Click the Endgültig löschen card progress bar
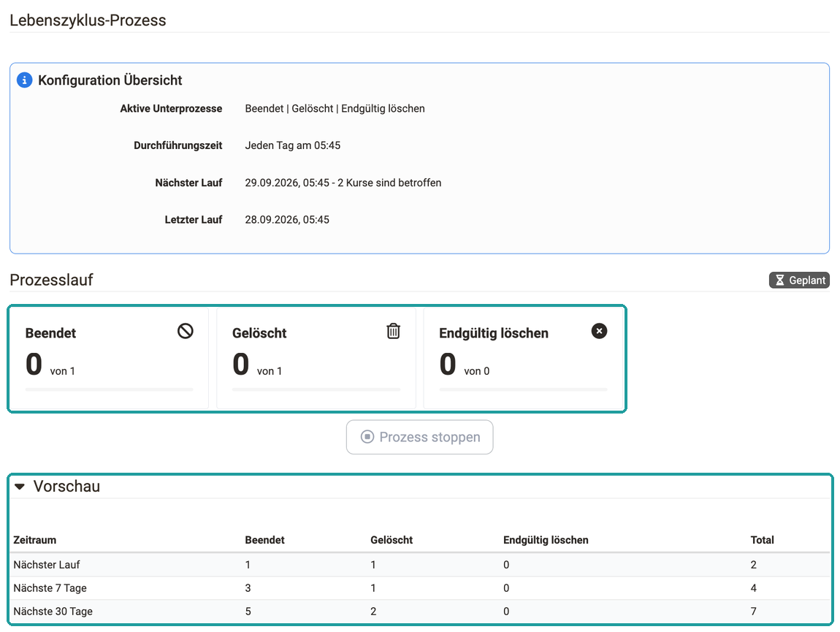Image resolution: width=840 pixels, height=632 pixels. 524,389
